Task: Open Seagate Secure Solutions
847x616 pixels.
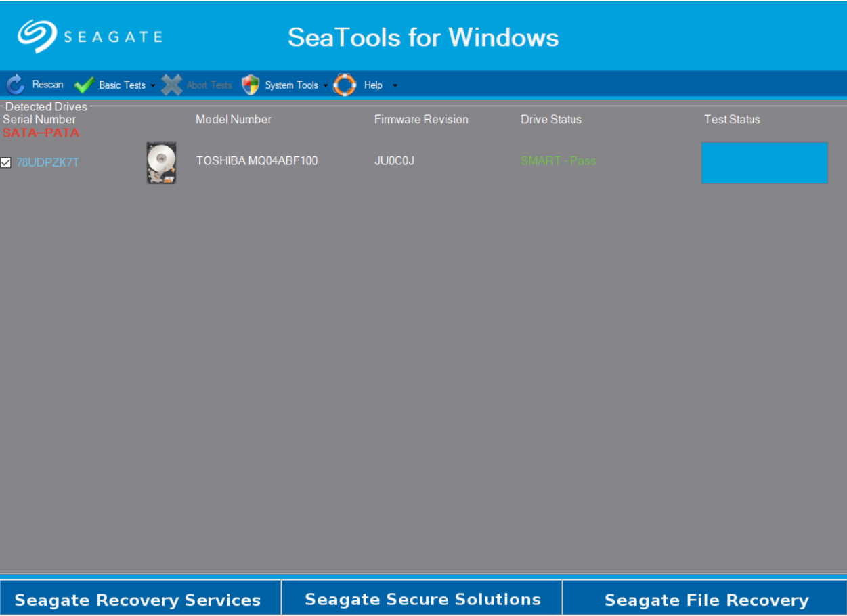Action: pos(422,598)
